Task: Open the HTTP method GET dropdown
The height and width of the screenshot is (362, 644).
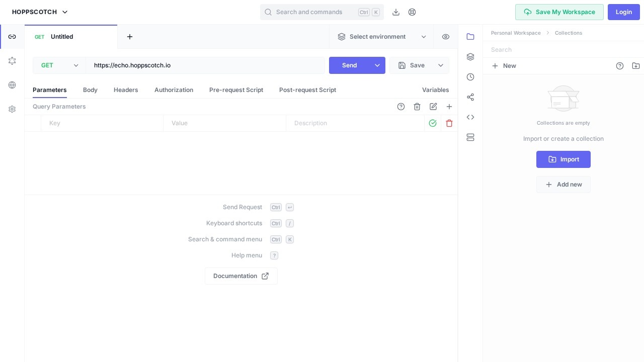Action: pyautogui.click(x=59, y=65)
